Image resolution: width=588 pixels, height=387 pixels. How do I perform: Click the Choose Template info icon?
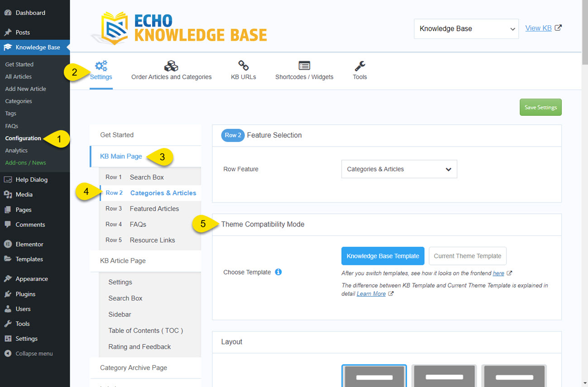pyautogui.click(x=278, y=272)
